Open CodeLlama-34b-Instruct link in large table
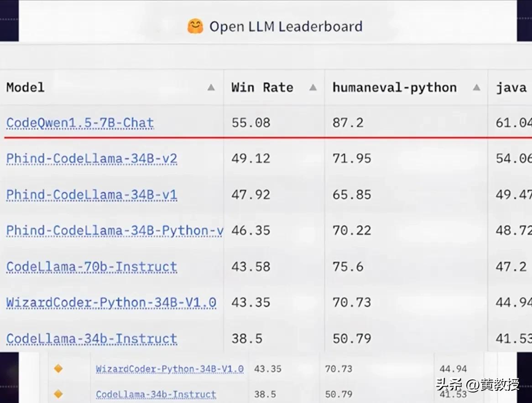 (92, 339)
